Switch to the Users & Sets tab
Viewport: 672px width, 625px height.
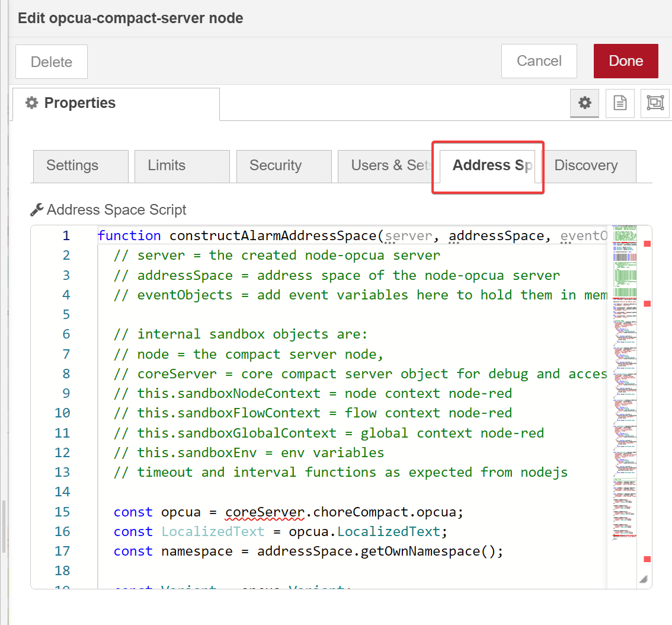pos(388,166)
